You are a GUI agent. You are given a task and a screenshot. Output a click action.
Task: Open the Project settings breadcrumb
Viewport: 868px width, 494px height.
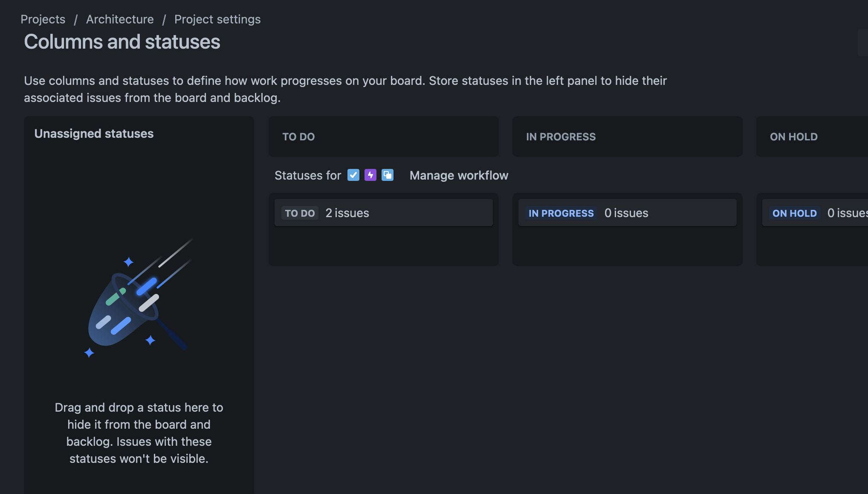(217, 19)
